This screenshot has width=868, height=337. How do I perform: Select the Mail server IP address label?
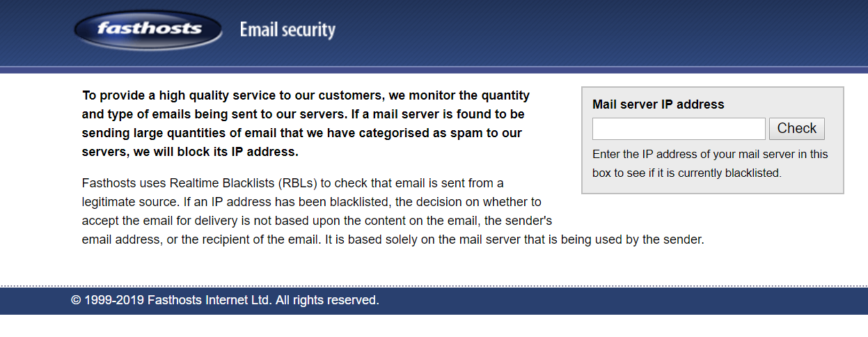pos(658,104)
